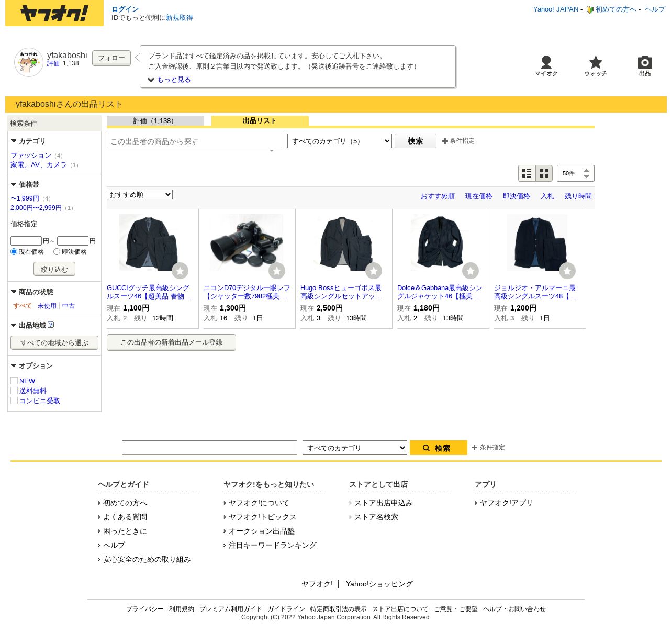Click the minimum price input field
The image size is (672, 632).
26,241
